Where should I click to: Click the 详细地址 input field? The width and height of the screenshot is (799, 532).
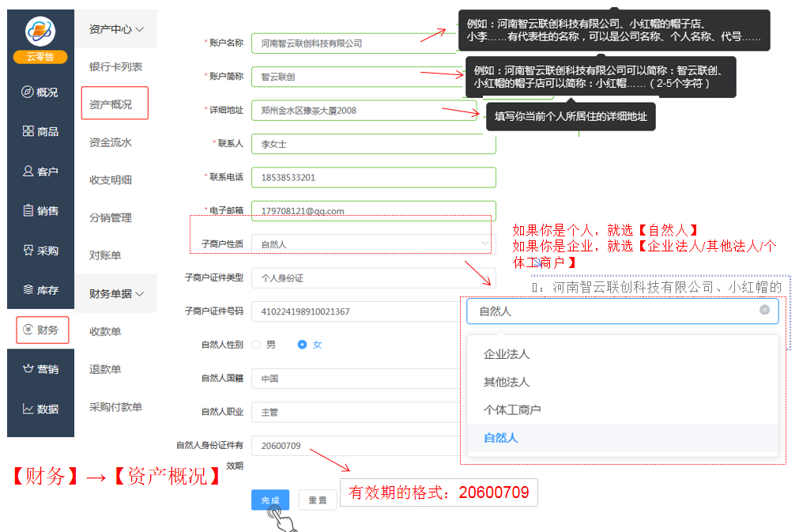click(x=365, y=111)
